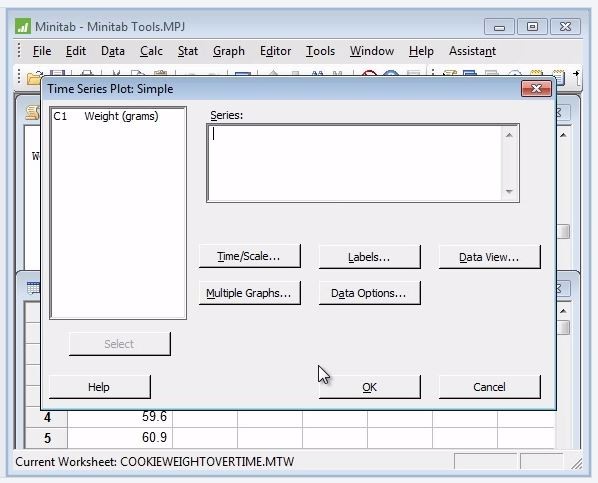The height and width of the screenshot is (483, 598).
Task: Cancel the Time Series Plot dialog
Action: pyautogui.click(x=489, y=387)
